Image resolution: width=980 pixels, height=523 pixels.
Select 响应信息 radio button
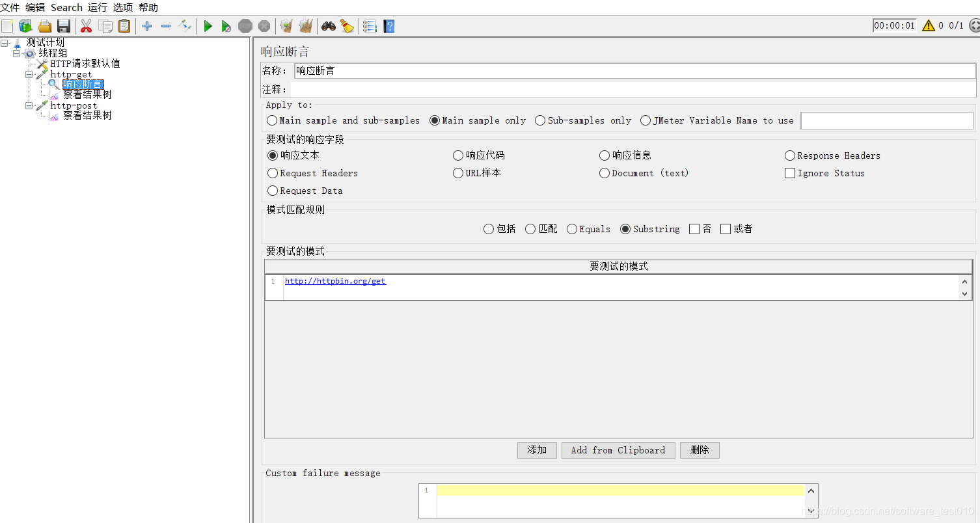[x=605, y=155]
